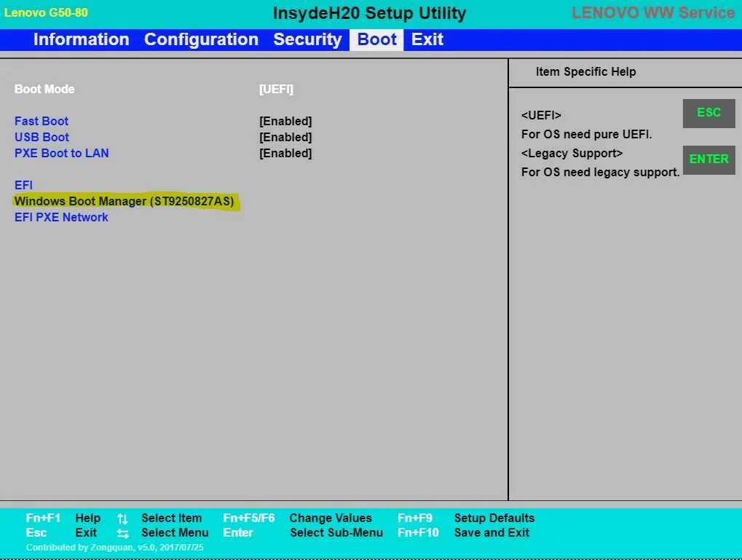The width and height of the screenshot is (742, 560).
Task: Go to the Exit tab
Action: (427, 39)
